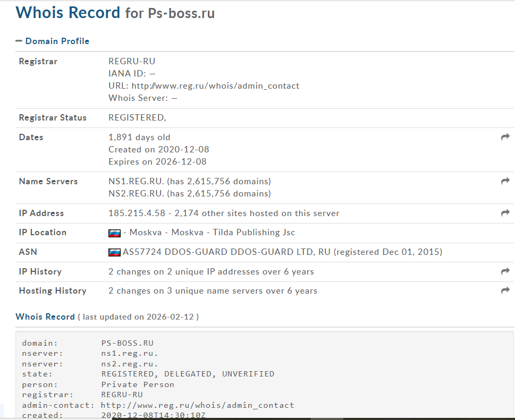Viewport: 515px width, 420px height.
Task: Open the Hosting History row arrow icon
Action: pyautogui.click(x=505, y=290)
